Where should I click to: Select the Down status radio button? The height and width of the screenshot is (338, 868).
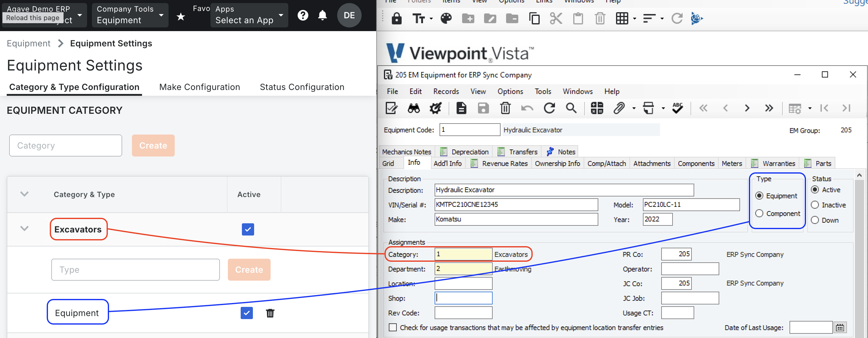815,220
